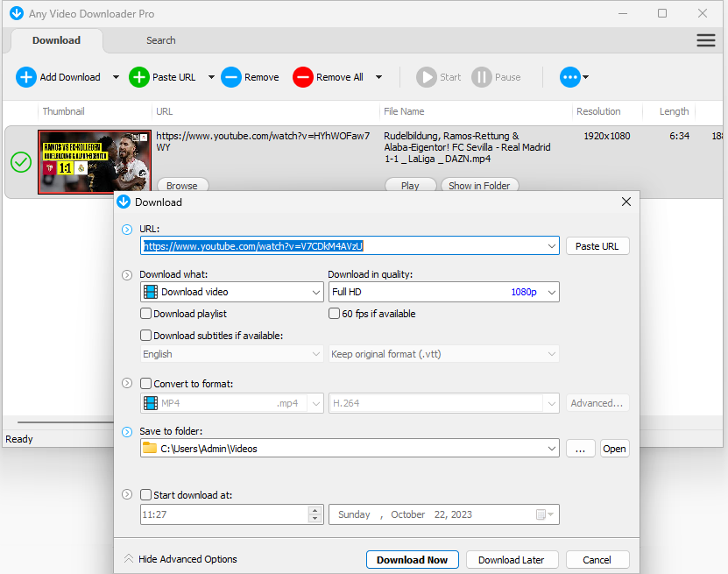Image resolution: width=728 pixels, height=574 pixels.
Task: Switch to the Search tab
Action: pos(160,40)
